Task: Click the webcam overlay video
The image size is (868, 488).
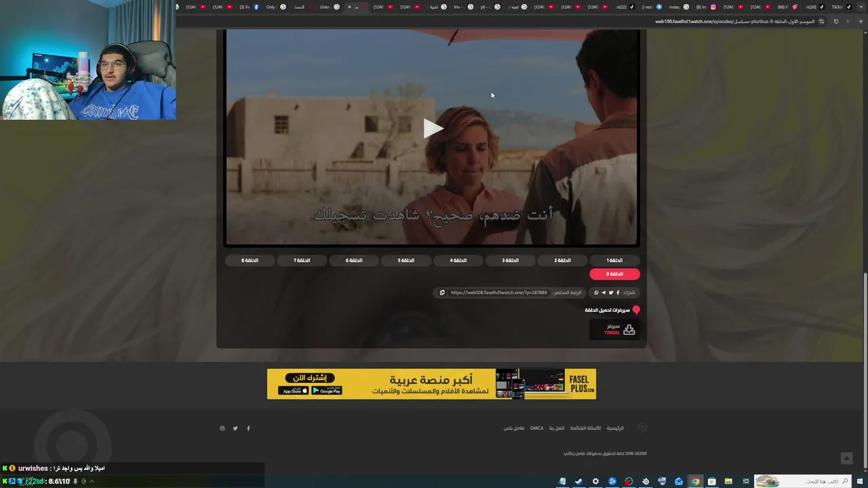Action: click(x=88, y=60)
